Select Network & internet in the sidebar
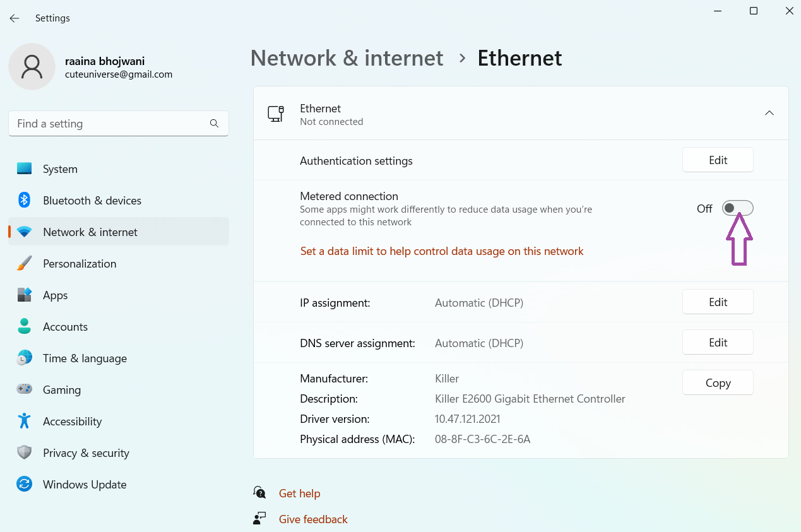The image size is (801, 532). (x=90, y=232)
